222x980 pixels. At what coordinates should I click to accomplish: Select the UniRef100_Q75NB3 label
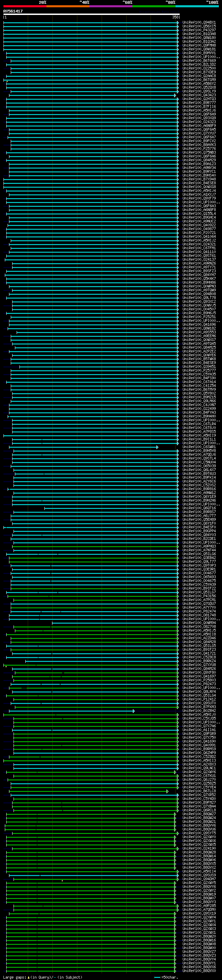pyautogui.click(x=199, y=153)
